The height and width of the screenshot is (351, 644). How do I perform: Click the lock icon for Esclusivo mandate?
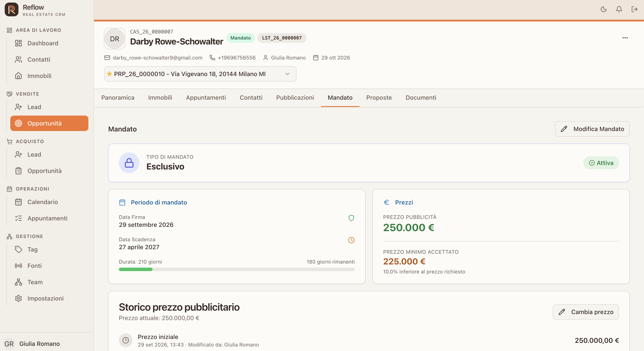click(x=129, y=163)
